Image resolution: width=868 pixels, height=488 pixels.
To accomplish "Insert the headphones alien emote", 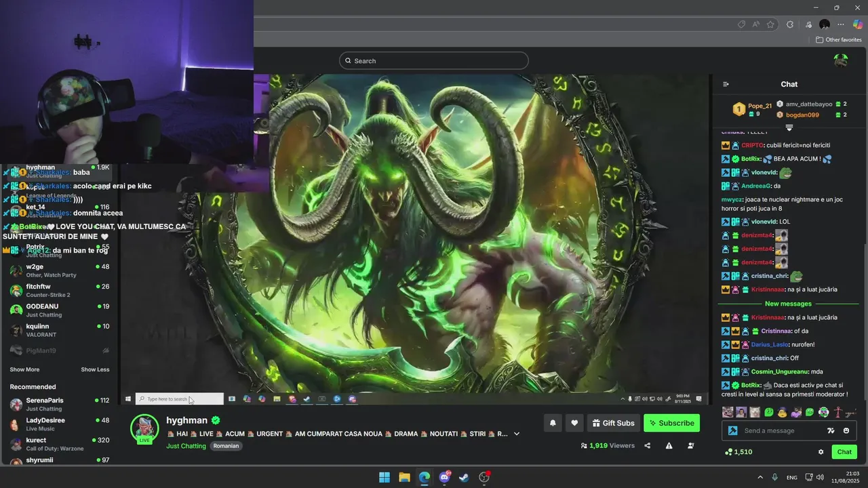I will tap(823, 412).
